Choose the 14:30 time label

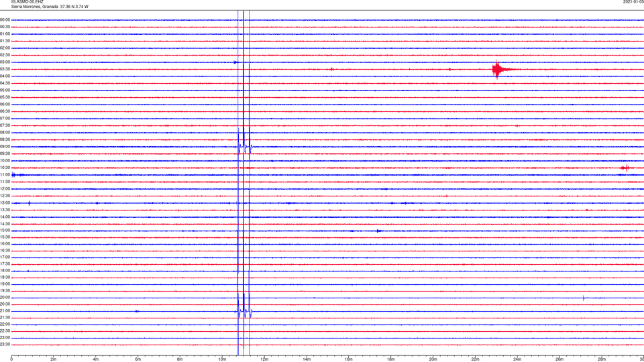click(5, 224)
